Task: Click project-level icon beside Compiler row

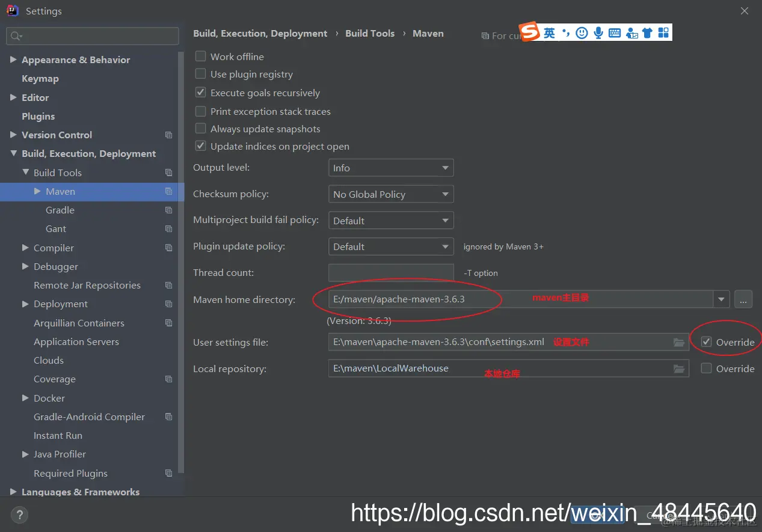Action: pos(168,248)
